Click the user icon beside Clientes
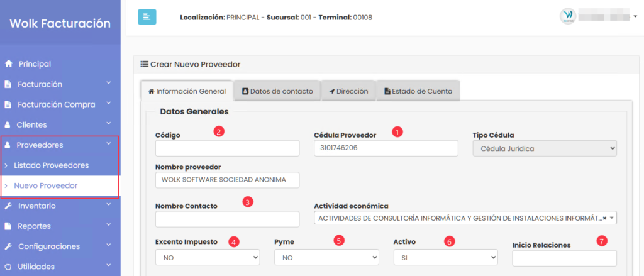Viewport: 644px width, 276px height. (8, 125)
